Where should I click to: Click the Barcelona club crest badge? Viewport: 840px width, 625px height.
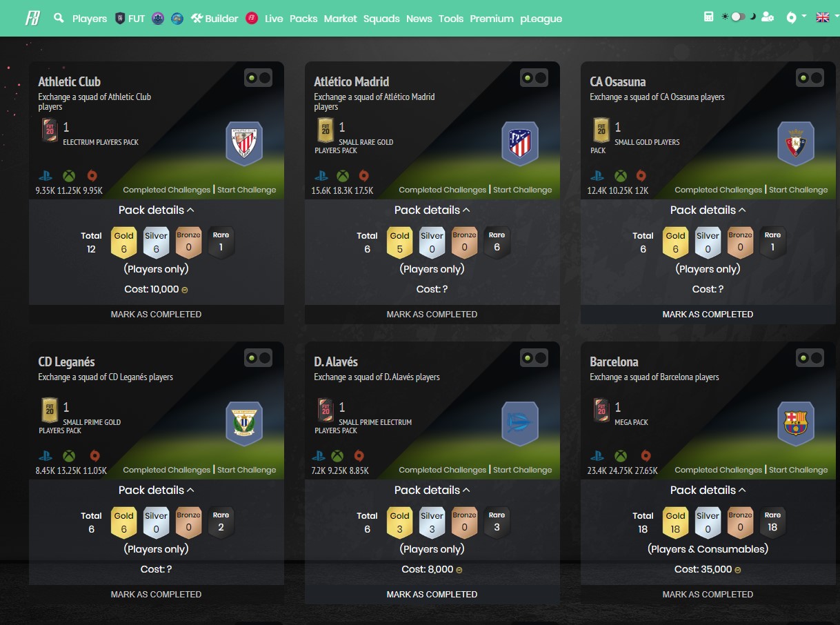click(x=796, y=424)
